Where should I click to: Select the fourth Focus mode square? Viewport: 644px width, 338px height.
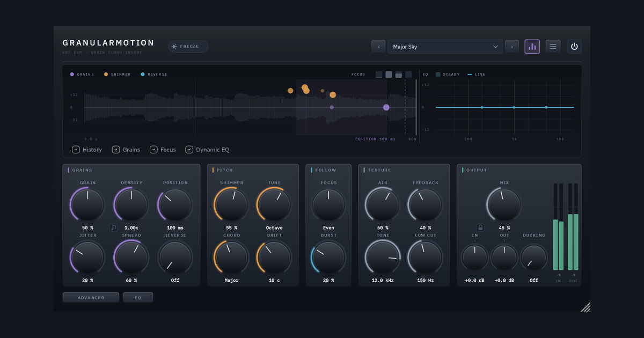[408, 75]
